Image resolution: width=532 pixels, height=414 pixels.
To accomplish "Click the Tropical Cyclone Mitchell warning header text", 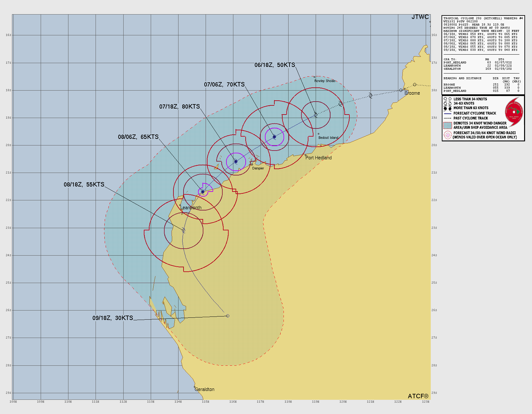I will [483, 18].
